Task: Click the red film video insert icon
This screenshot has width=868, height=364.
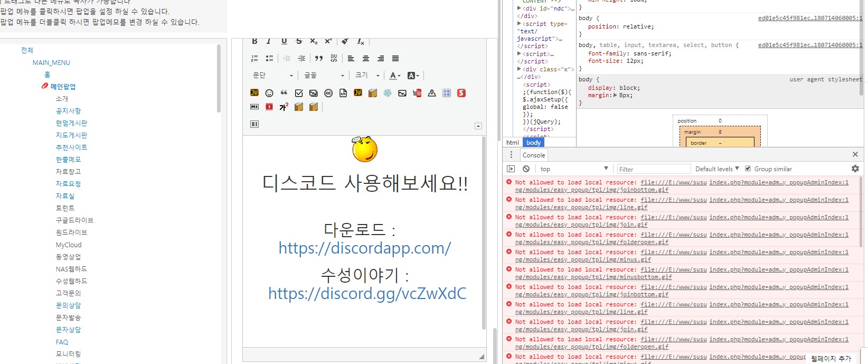Action: pyautogui.click(x=269, y=107)
